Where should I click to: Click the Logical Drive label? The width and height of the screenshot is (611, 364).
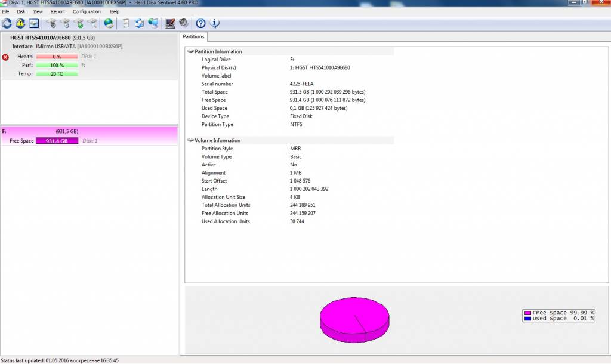pos(216,60)
